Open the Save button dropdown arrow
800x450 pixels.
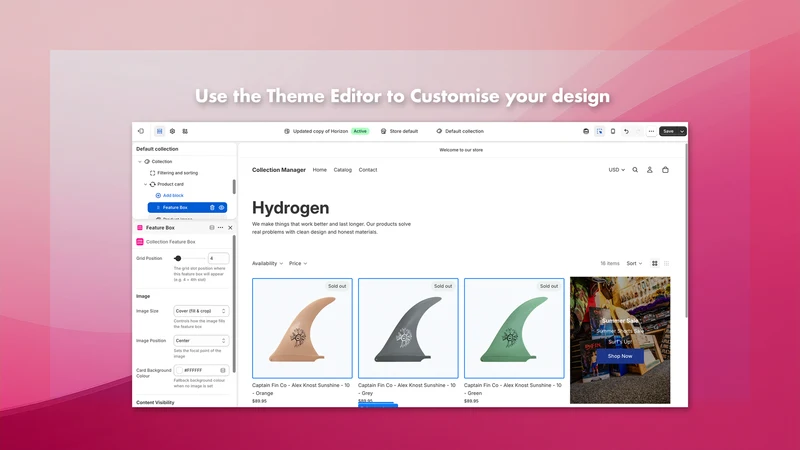(682, 131)
